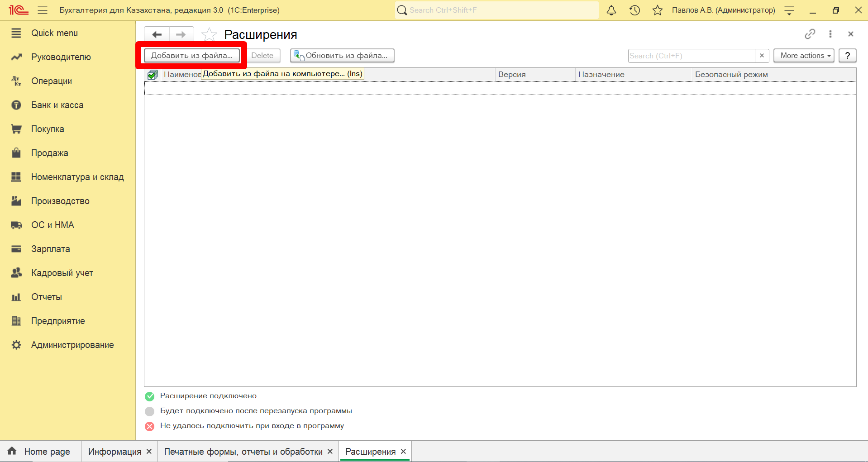Screen dimensions: 868x462
Task: Close the Расширения bottom tab
Action: tap(403, 452)
